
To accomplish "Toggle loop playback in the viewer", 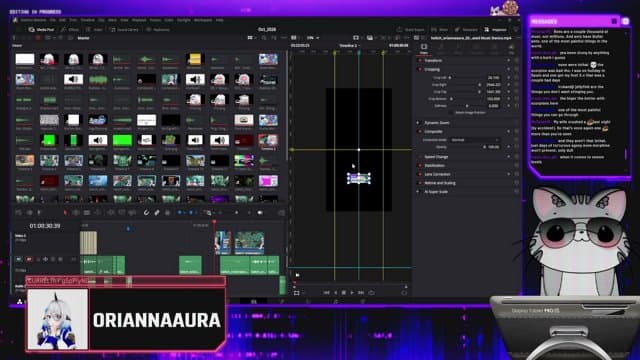I will pyautogui.click(x=371, y=293).
